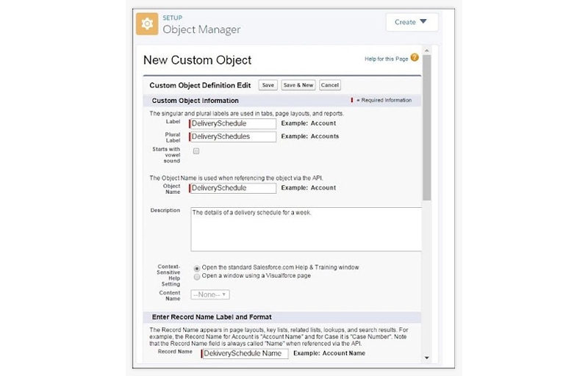588x376 pixels.
Task: Click the Save button
Action: [268, 85]
